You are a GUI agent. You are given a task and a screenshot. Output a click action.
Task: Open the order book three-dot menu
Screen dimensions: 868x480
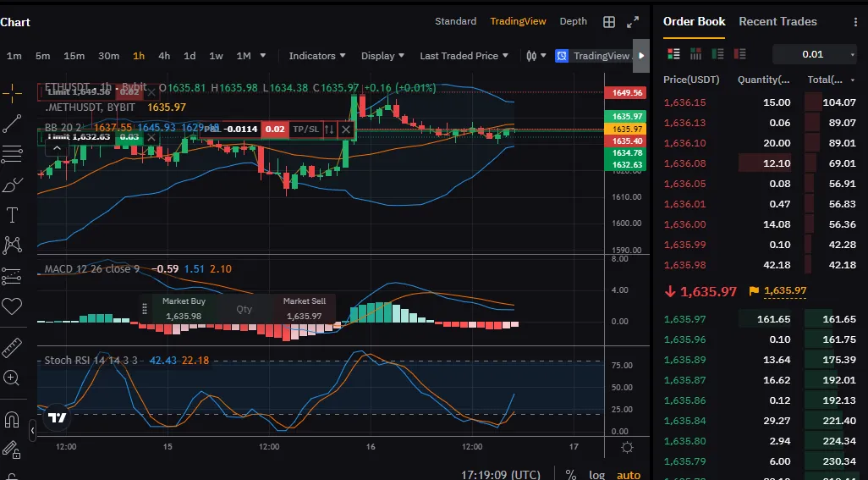(856, 22)
